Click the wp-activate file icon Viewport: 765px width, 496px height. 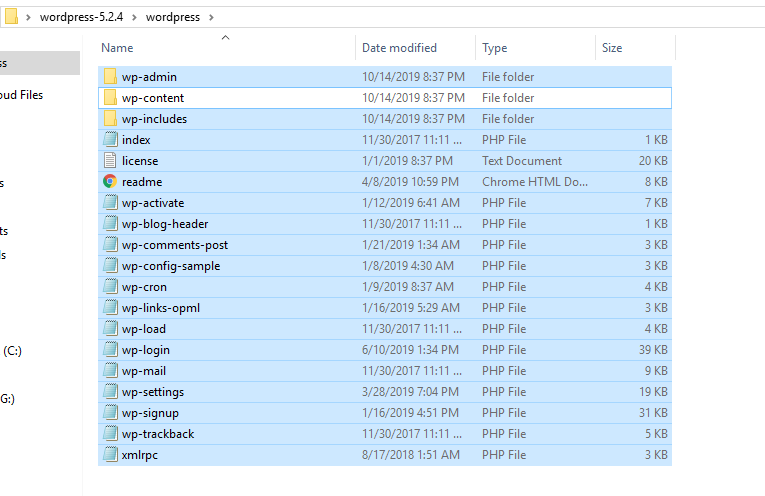click(110, 202)
